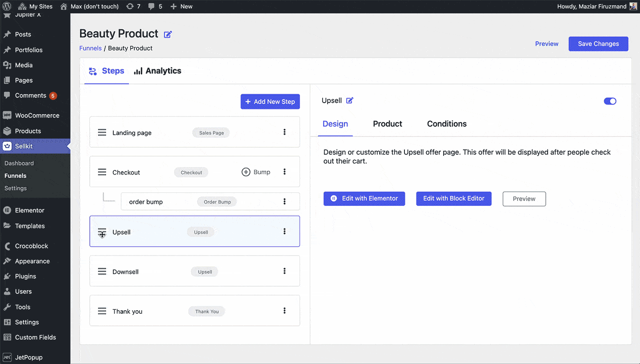640x364 pixels.
Task: Click the edit pencil beside Beauty Product title
Action: pos(168,34)
